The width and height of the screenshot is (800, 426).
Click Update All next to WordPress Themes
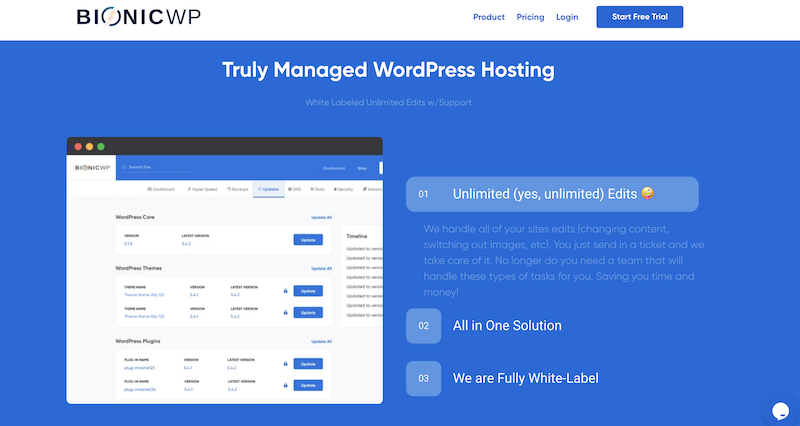(321, 268)
